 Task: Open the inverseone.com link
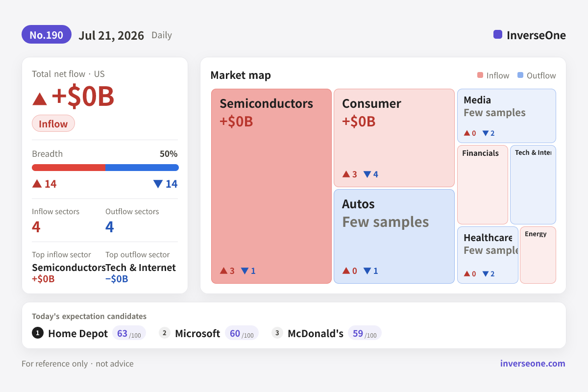tap(533, 364)
